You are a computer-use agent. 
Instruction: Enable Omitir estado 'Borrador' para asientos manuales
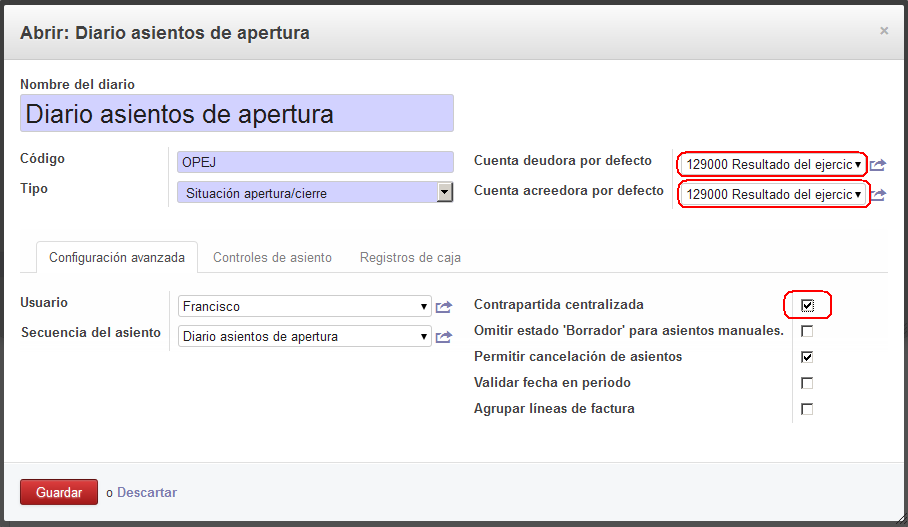click(x=807, y=331)
